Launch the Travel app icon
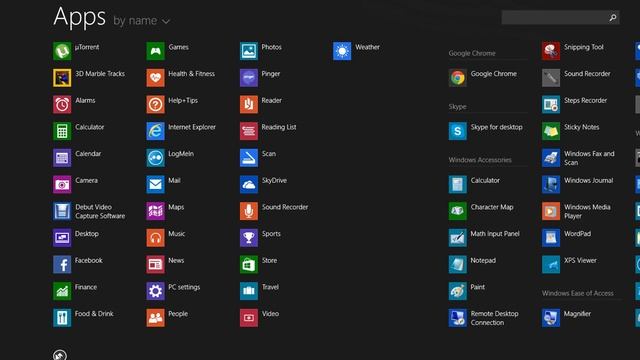 [x=249, y=291]
